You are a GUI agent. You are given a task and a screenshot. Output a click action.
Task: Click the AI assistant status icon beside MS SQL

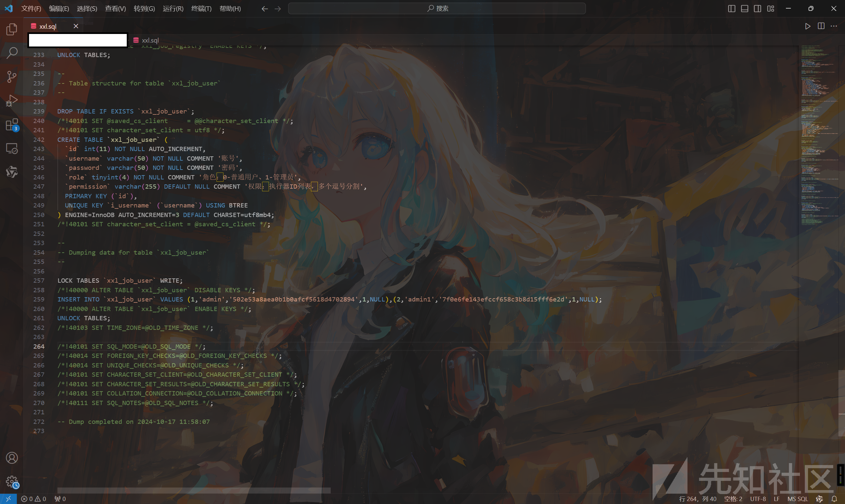[819, 499]
